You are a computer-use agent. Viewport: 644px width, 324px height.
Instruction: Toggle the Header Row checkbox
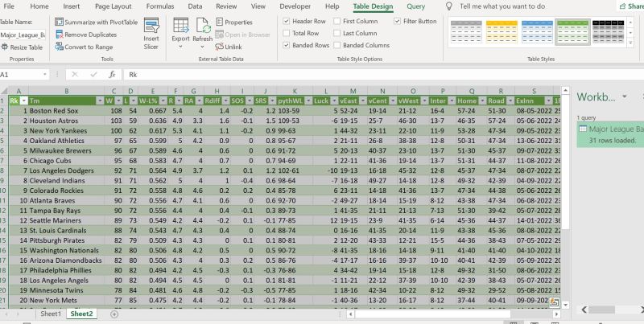(287, 21)
